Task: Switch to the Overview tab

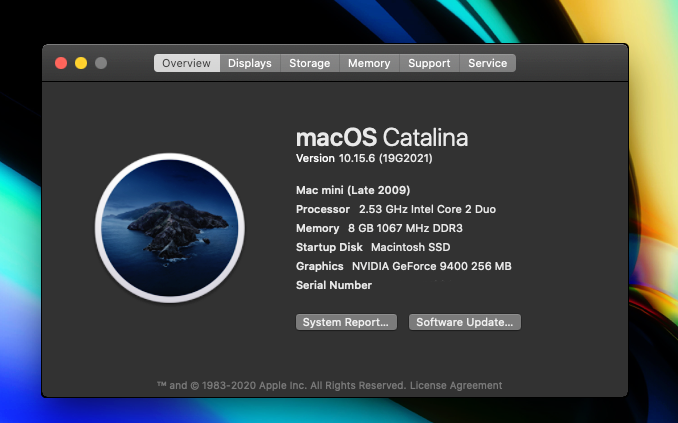Action: click(187, 63)
